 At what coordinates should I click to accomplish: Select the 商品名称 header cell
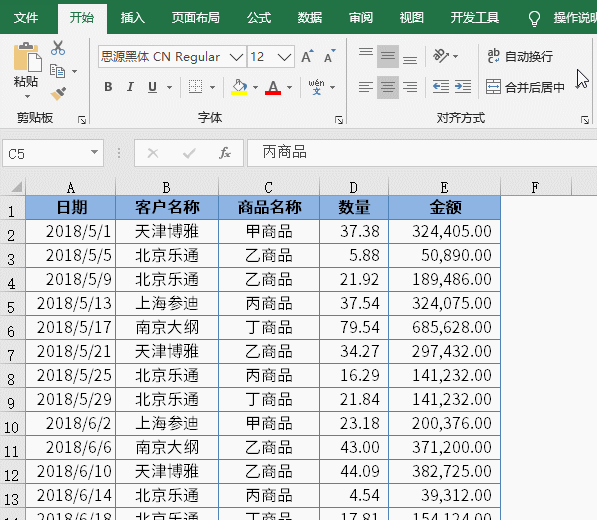click(x=269, y=207)
